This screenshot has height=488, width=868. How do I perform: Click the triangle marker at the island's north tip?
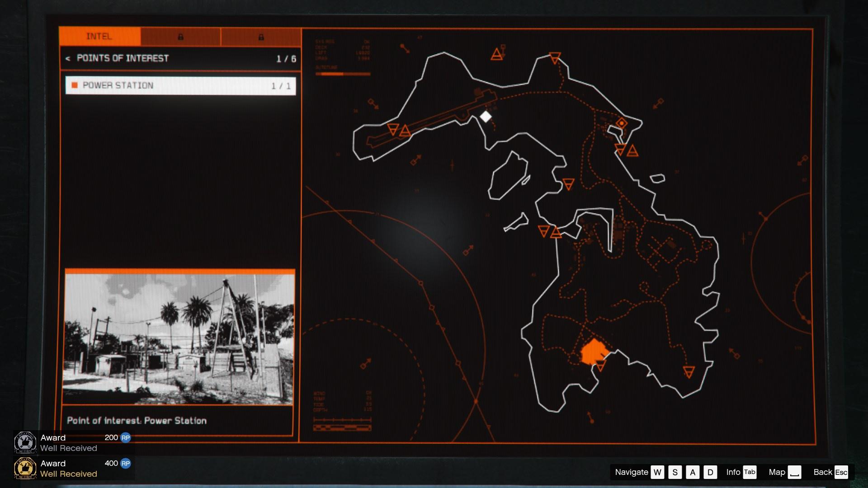pos(555,57)
